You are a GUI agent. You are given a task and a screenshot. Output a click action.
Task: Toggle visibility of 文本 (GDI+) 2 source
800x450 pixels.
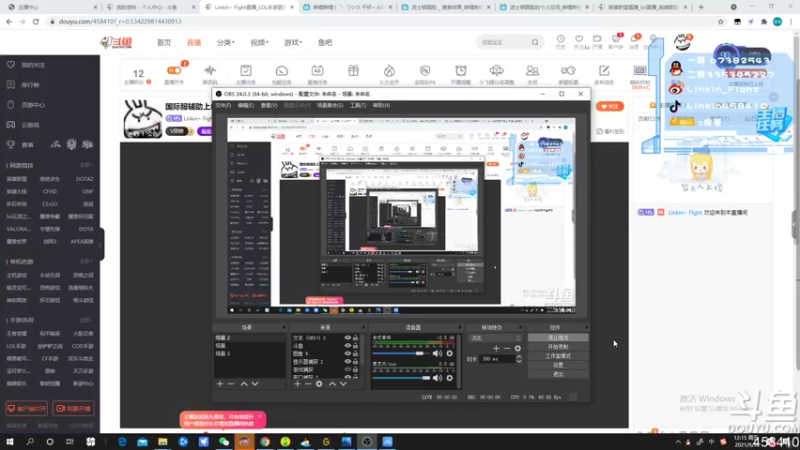pyautogui.click(x=347, y=338)
